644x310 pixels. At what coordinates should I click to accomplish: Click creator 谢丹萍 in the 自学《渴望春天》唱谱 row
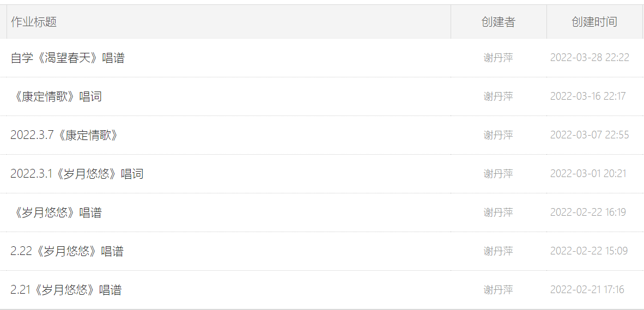pyautogui.click(x=498, y=58)
